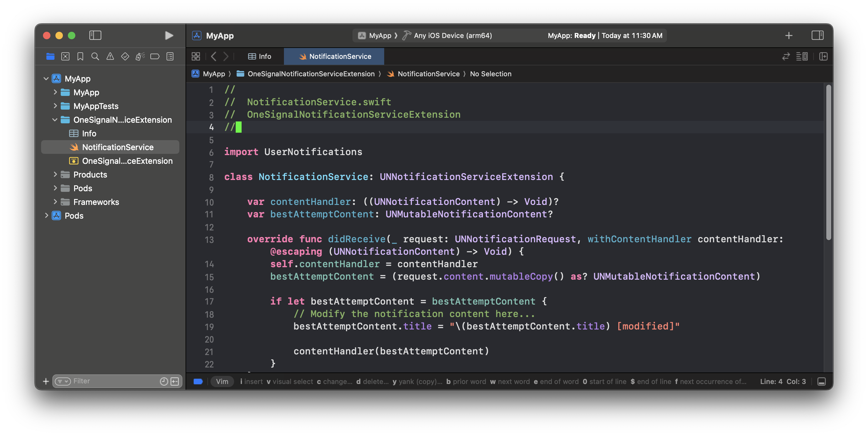
Task: Open the Report navigator icon
Action: click(x=170, y=56)
